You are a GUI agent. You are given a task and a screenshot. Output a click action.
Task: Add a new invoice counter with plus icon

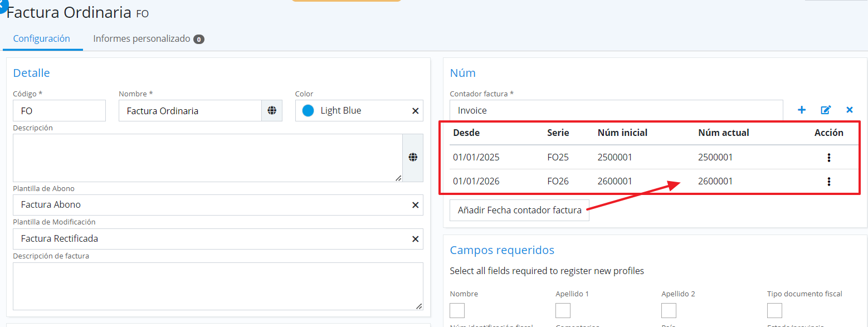coord(802,110)
